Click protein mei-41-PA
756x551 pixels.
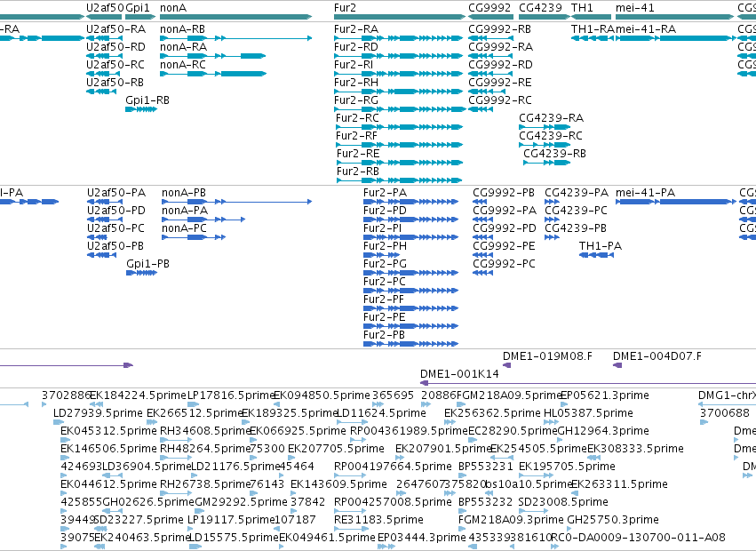tap(676, 202)
